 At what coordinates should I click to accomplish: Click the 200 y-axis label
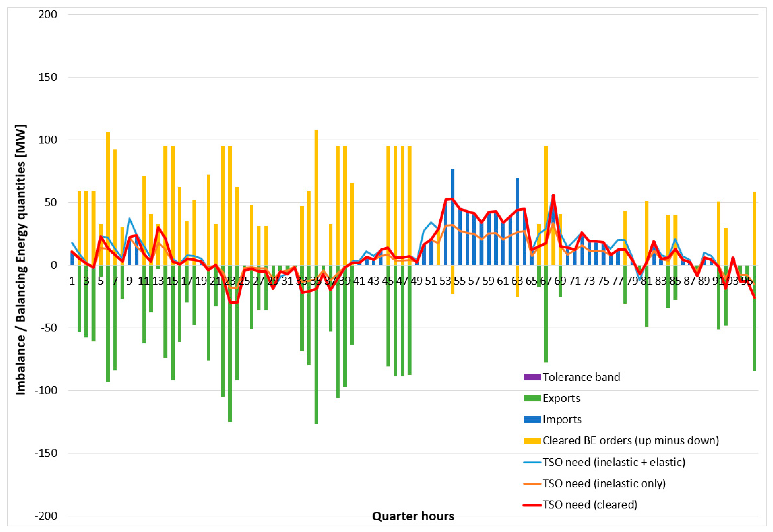(48, 15)
